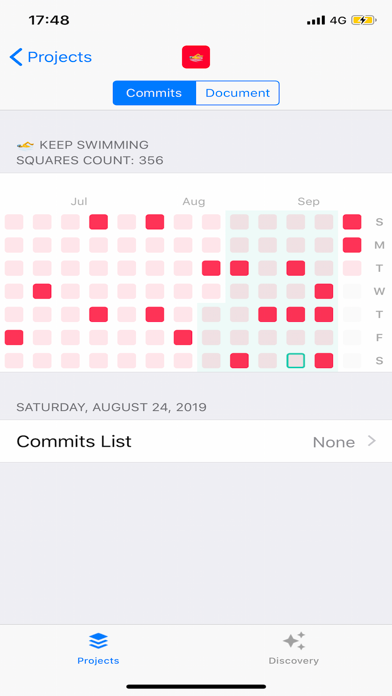Open the Discovery sparkles icon
This screenshot has height=696, width=392.
click(294, 641)
